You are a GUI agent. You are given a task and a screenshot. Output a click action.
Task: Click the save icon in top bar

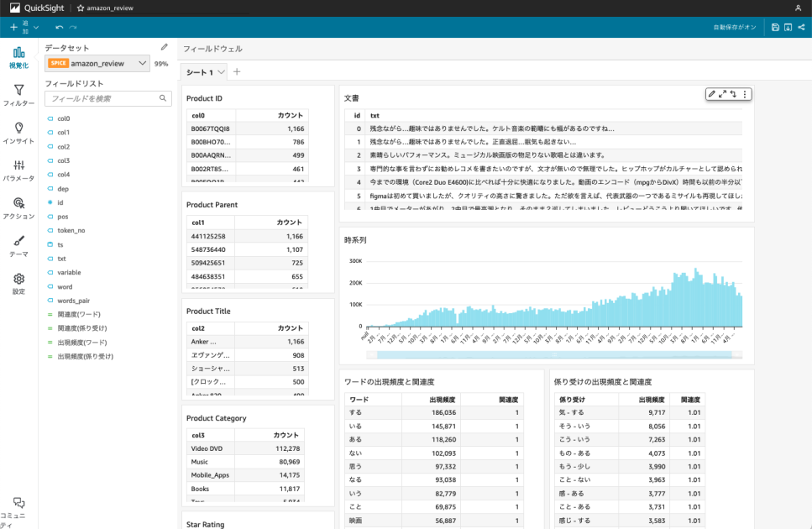coord(774,27)
